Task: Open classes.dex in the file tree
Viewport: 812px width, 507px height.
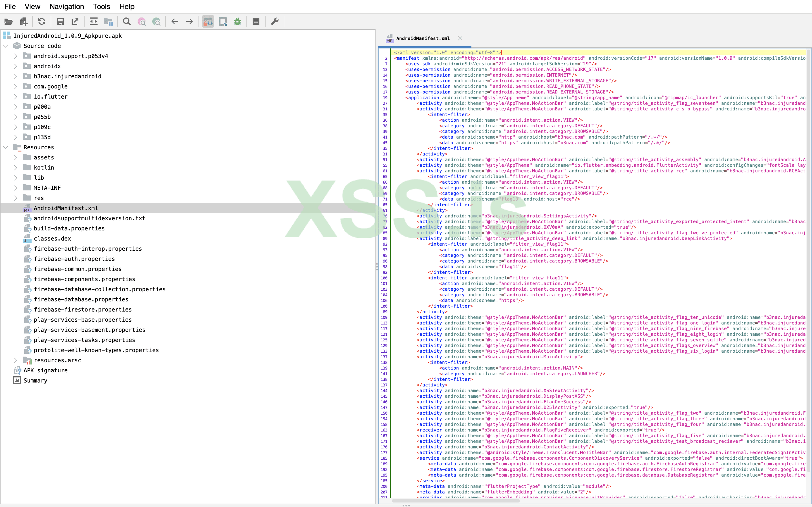Action: pyautogui.click(x=52, y=238)
